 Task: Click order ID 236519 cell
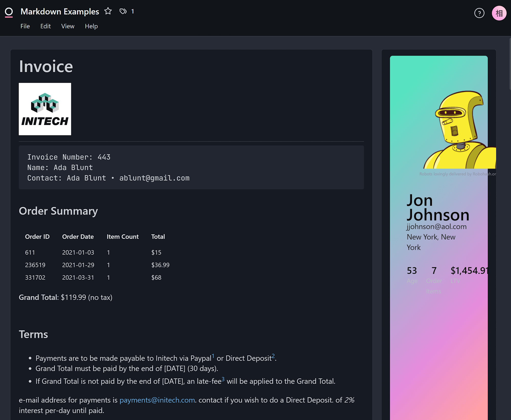[x=35, y=265]
